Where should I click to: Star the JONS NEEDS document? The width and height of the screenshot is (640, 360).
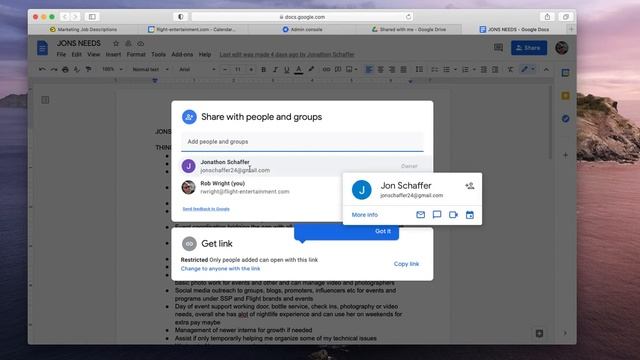(x=116, y=43)
